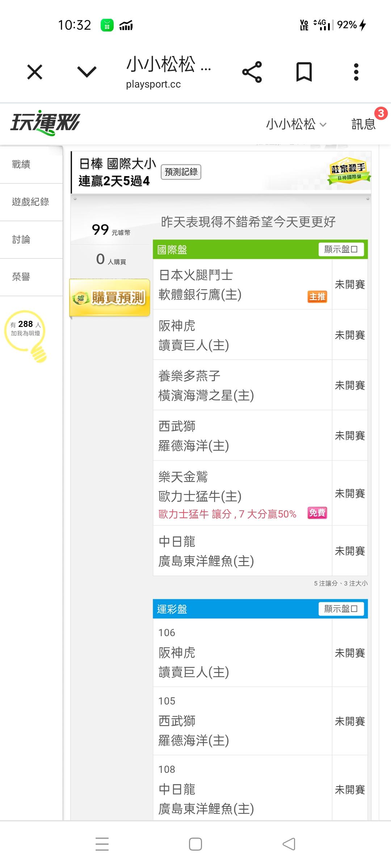Open the three-dot browser menu
The height and width of the screenshot is (868, 391).
[x=356, y=72]
